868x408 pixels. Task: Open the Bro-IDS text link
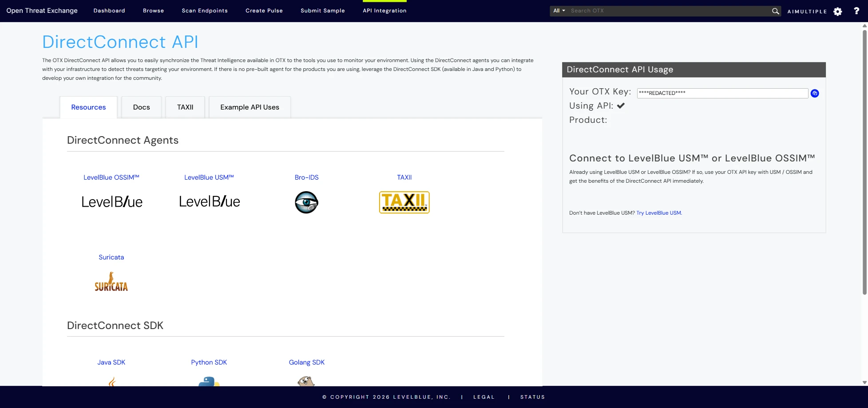pyautogui.click(x=306, y=177)
